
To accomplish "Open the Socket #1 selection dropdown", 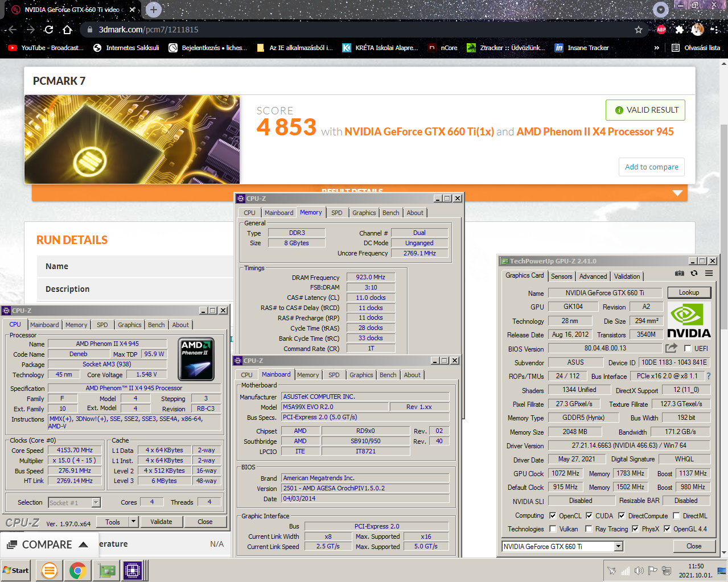I will pyautogui.click(x=96, y=502).
